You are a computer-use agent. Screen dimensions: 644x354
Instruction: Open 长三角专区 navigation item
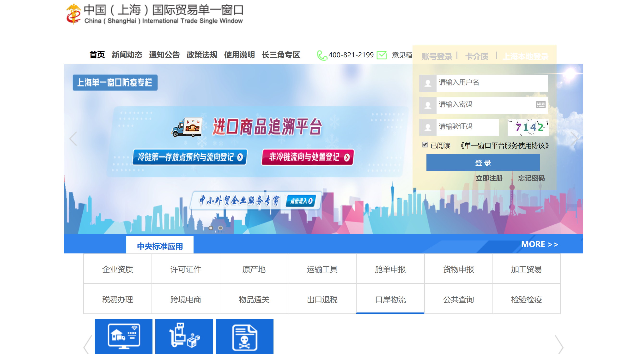(281, 55)
